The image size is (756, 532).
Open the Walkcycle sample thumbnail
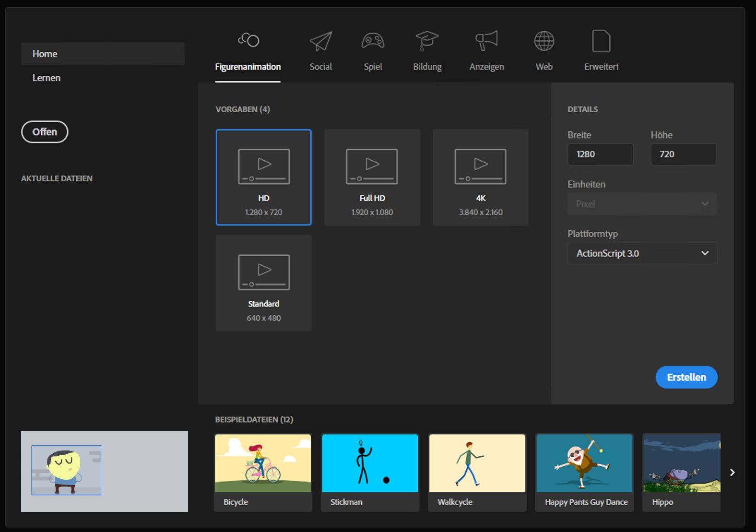point(477,463)
